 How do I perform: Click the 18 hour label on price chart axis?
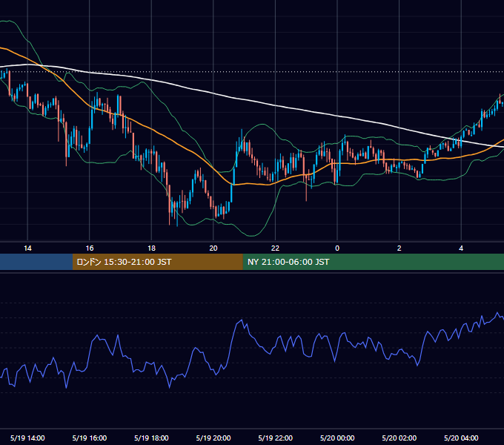click(151, 248)
